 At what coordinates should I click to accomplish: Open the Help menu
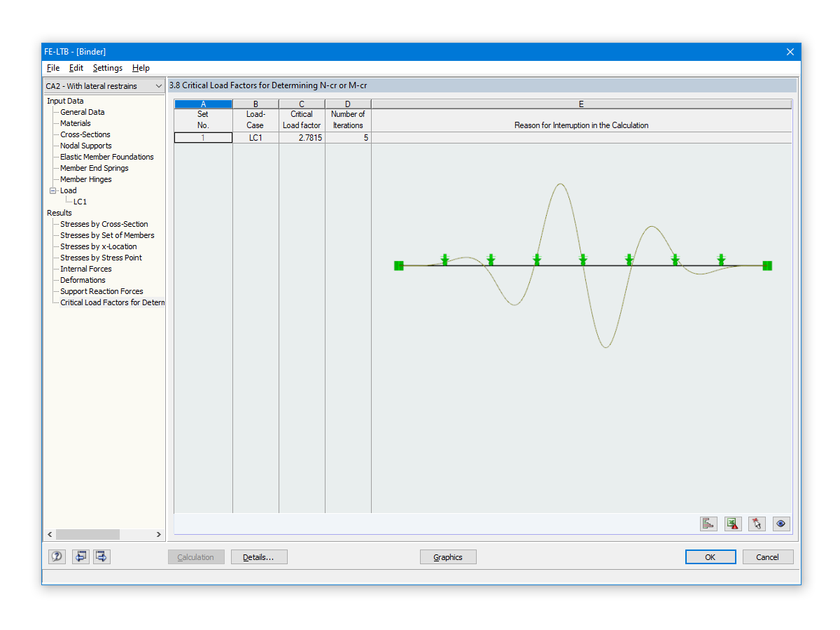141,68
